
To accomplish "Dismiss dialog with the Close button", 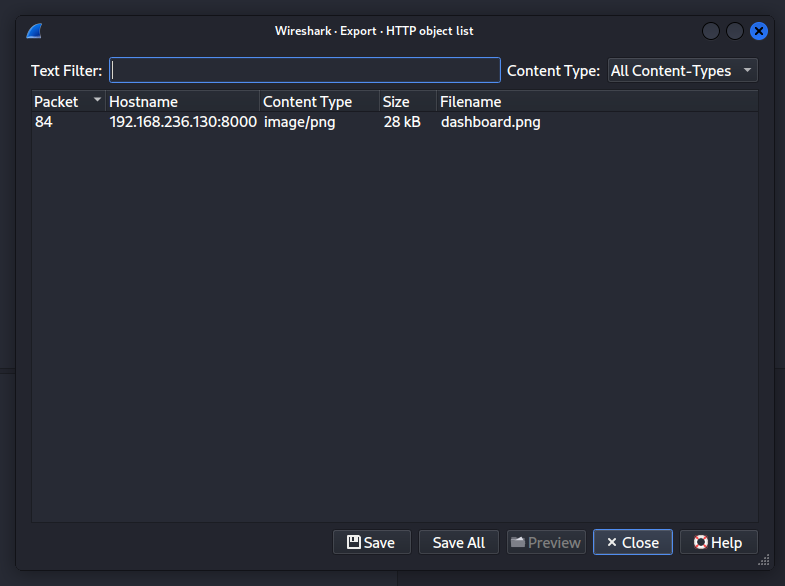I will click(632, 542).
